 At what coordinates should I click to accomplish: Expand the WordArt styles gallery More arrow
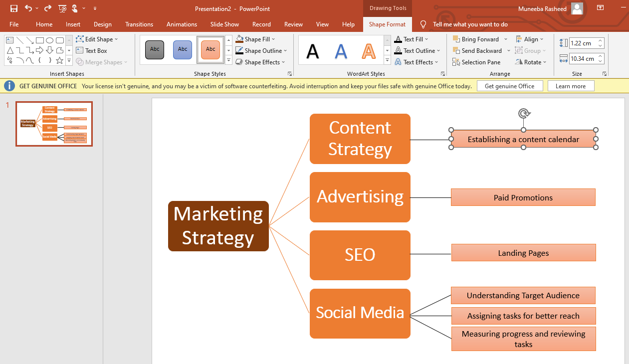(x=388, y=60)
